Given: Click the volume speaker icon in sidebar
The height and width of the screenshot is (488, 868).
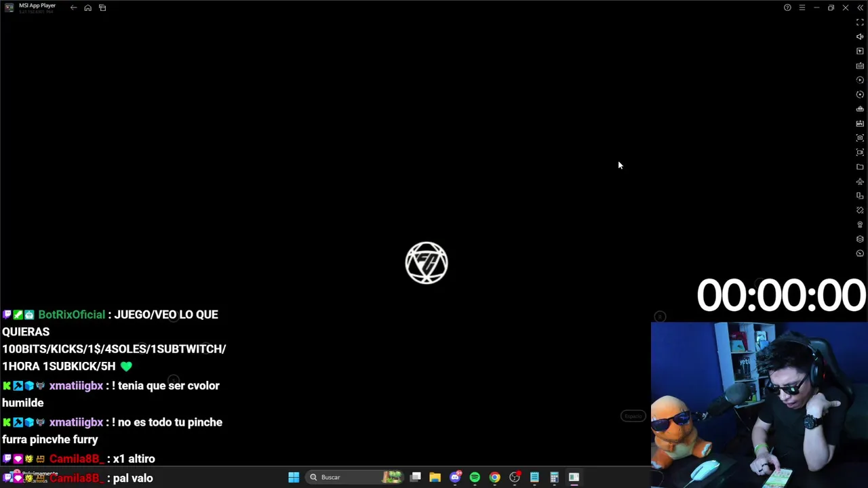Looking at the screenshot, I should pos(860,37).
